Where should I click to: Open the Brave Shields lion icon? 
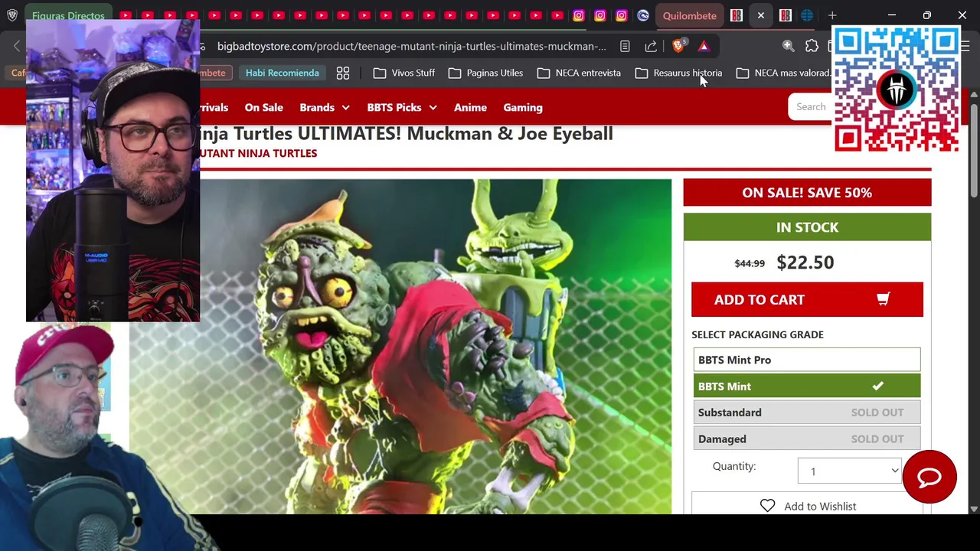pyautogui.click(x=678, y=46)
